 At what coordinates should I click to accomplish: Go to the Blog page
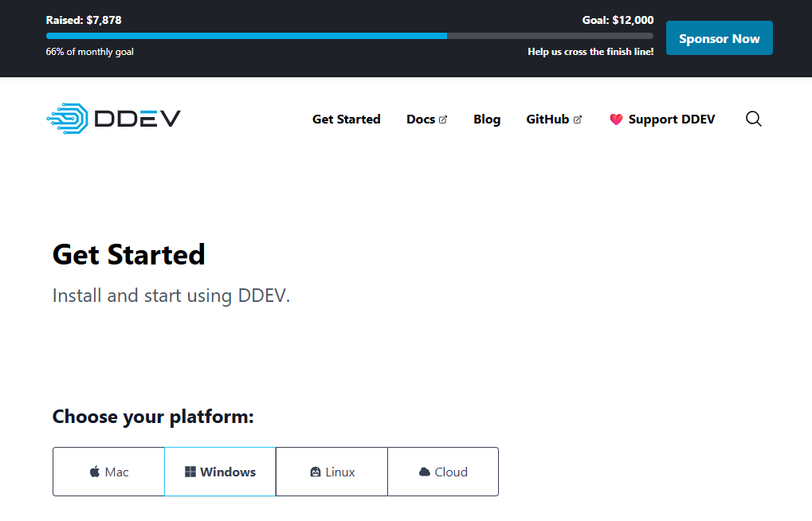(x=487, y=119)
